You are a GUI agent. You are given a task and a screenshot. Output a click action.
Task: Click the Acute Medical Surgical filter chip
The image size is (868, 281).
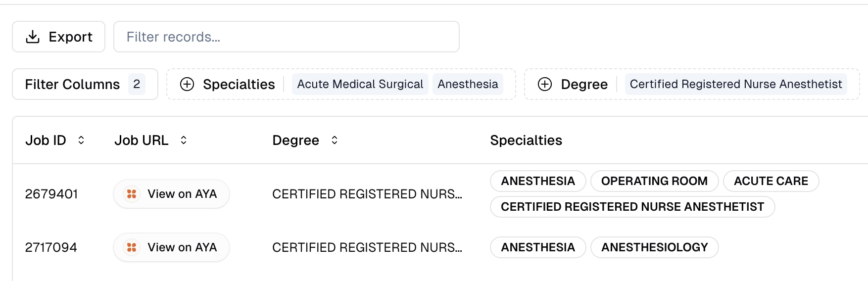tap(360, 84)
